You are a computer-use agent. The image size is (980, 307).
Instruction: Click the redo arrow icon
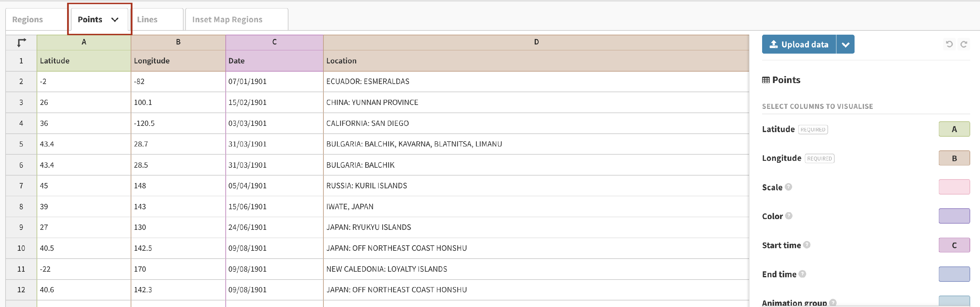click(964, 44)
